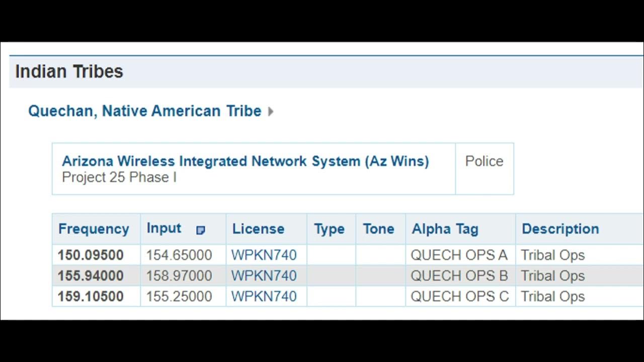Click the note icon beside Input header

200,230
